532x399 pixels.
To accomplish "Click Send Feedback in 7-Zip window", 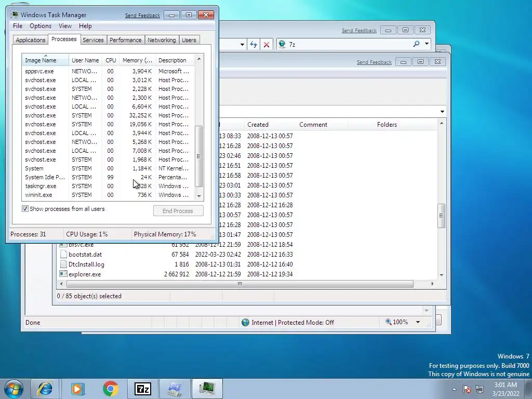I will click(374, 62).
